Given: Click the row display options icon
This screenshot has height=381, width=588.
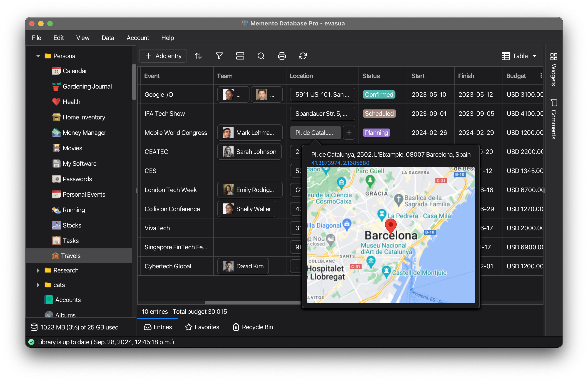Looking at the screenshot, I should (240, 56).
